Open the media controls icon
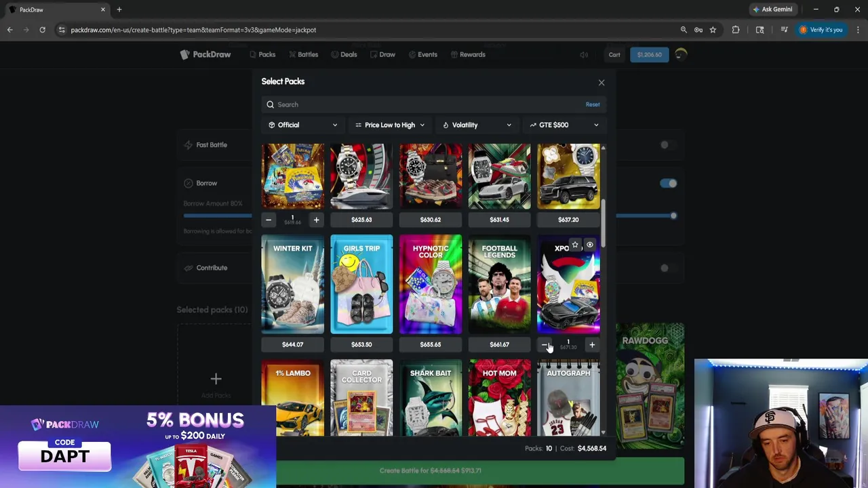The image size is (868, 488). tap(784, 30)
